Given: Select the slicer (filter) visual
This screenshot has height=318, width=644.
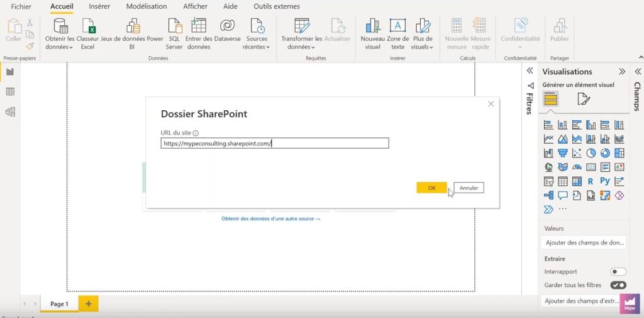Looking at the screenshot, I should click(548, 181).
